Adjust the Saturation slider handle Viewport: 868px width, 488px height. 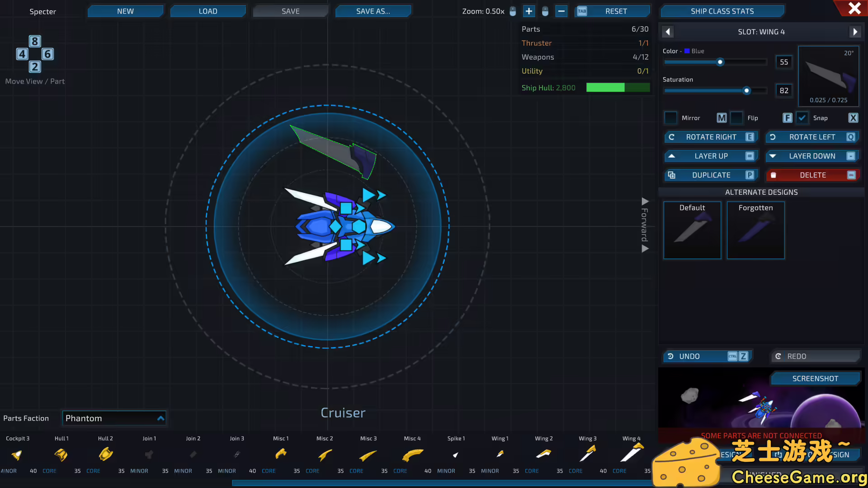[x=746, y=90]
